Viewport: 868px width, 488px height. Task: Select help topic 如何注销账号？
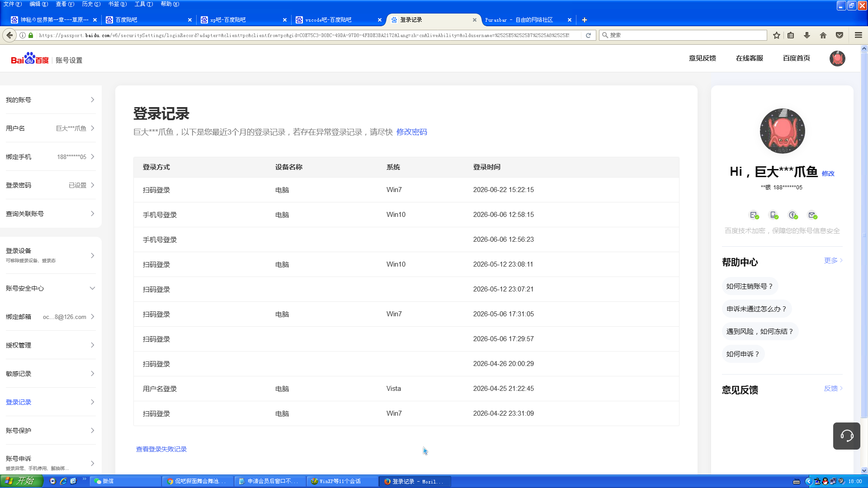(750, 286)
